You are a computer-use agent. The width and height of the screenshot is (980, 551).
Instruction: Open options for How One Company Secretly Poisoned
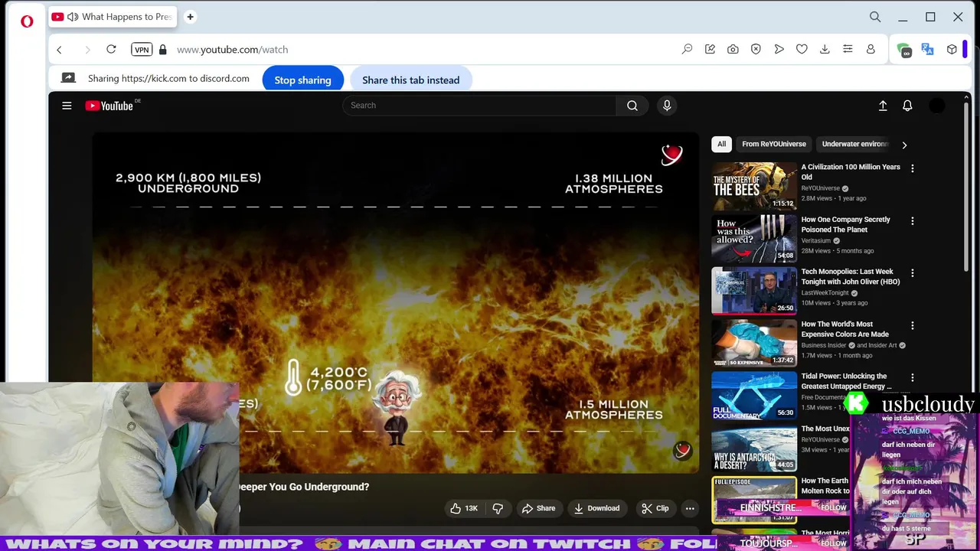pyautogui.click(x=912, y=221)
